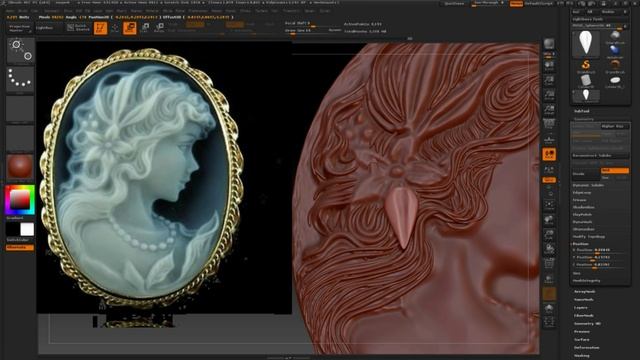Expand the Deformation section

pos(587,348)
